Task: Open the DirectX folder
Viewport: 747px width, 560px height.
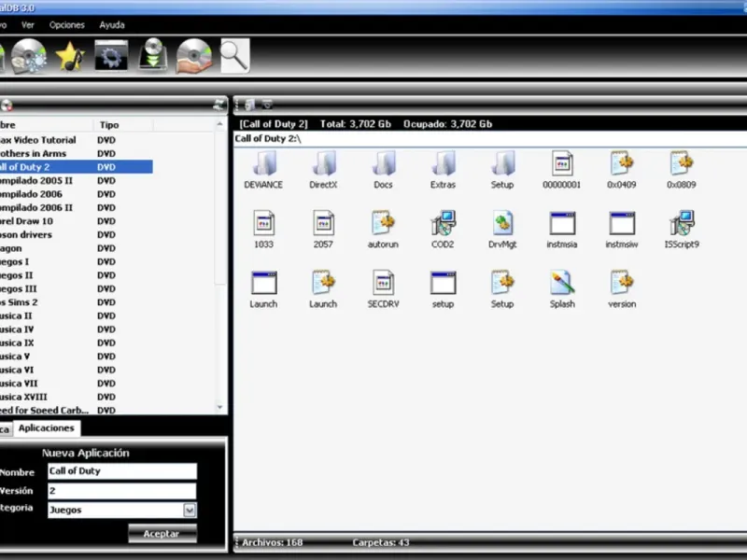Action: [x=323, y=165]
